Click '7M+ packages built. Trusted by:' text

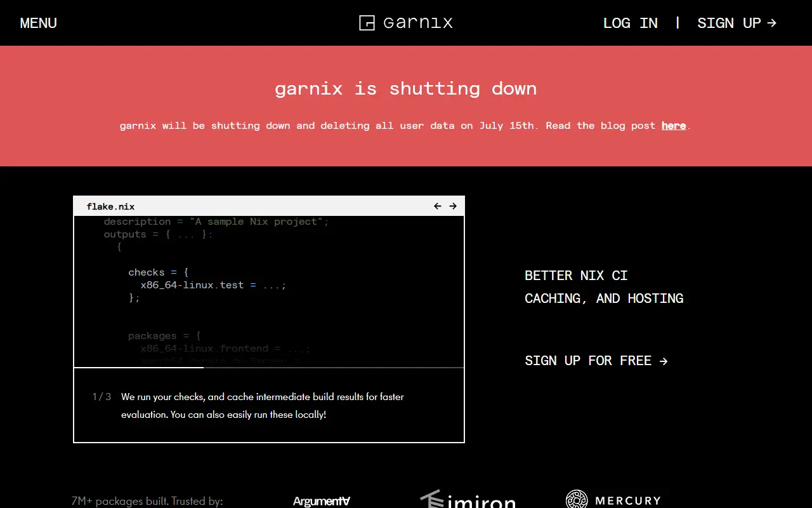[147, 501]
